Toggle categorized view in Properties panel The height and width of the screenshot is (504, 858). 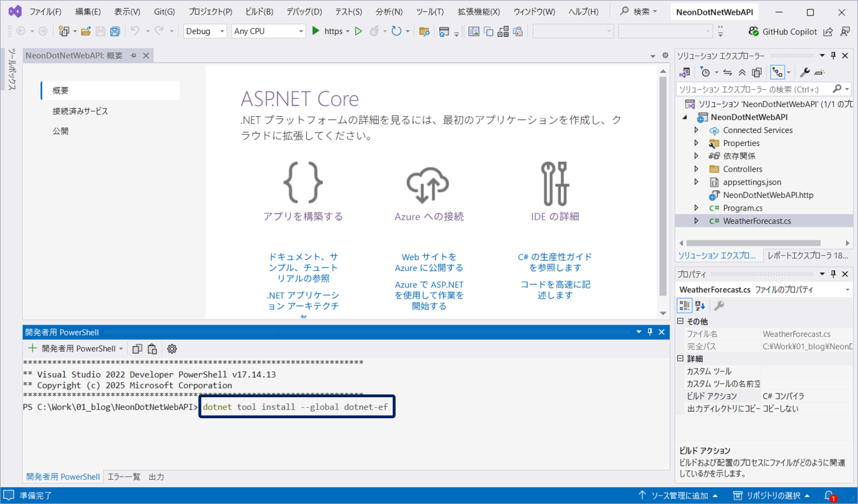(684, 305)
